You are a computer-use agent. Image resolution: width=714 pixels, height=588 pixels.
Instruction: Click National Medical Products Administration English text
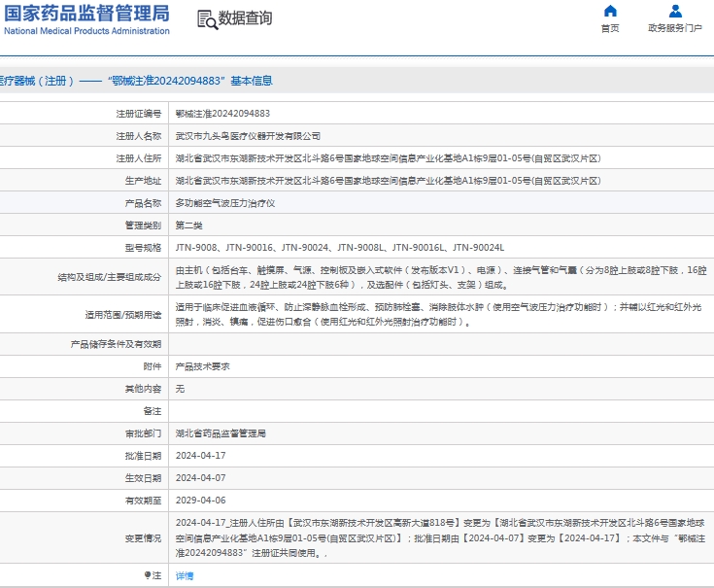pyautogui.click(x=86, y=31)
